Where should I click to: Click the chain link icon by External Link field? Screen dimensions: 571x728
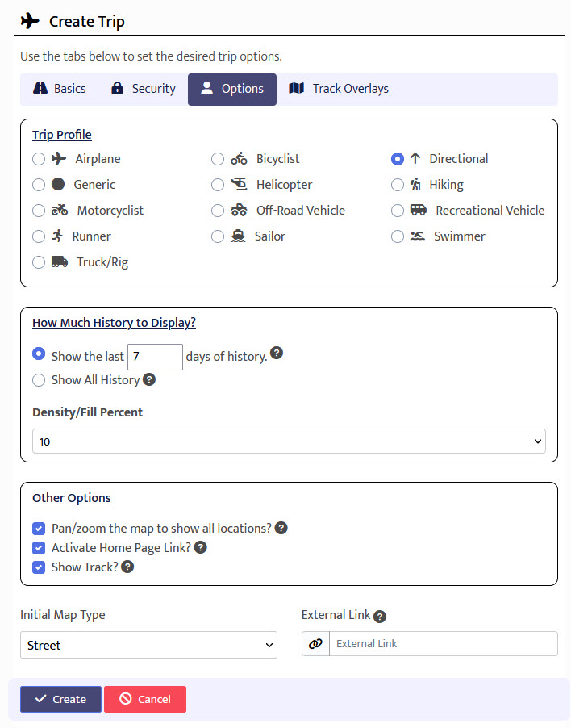pyautogui.click(x=315, y=643)
